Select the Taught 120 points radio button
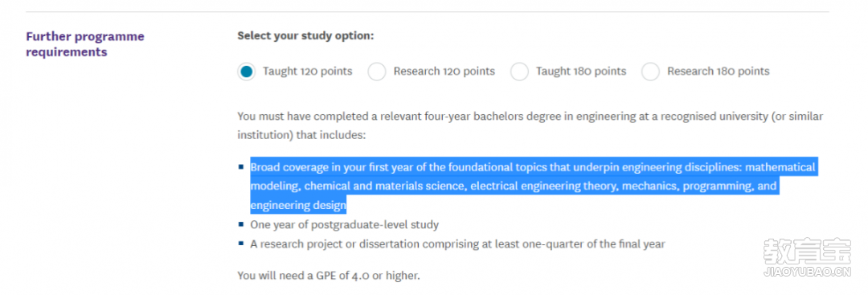 click(247, 72)
